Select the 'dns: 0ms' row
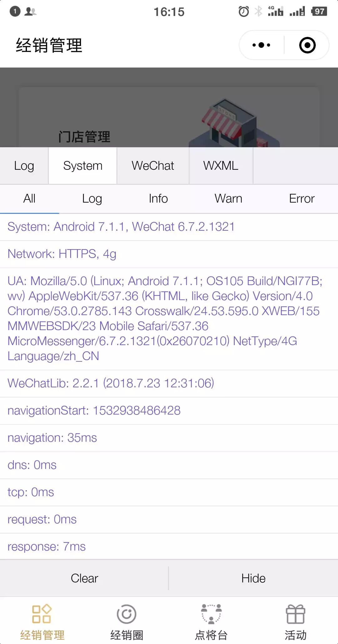Image resolution: width=338 pixels, height=644 pixels. (x=169, y=465)
